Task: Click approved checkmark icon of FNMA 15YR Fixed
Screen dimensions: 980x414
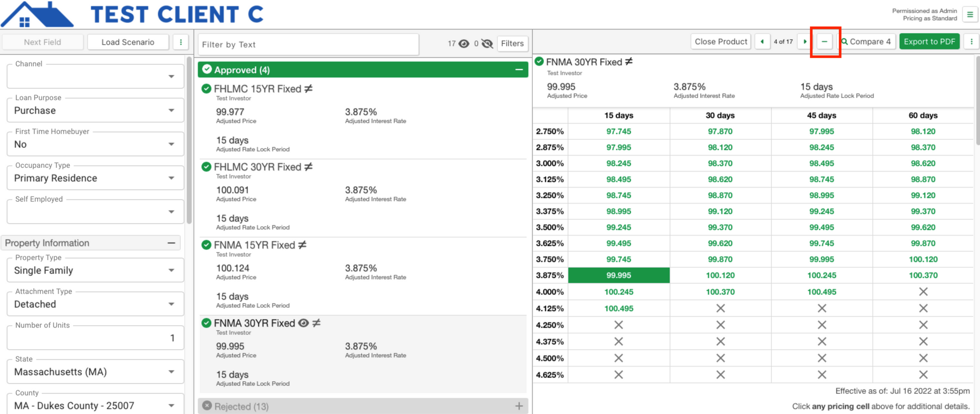Action: tap(206, 245)
